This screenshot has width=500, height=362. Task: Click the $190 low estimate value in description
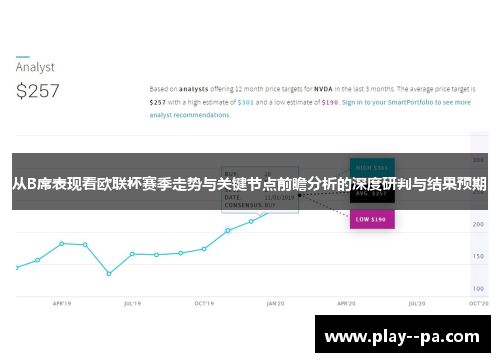pos(330,102)
